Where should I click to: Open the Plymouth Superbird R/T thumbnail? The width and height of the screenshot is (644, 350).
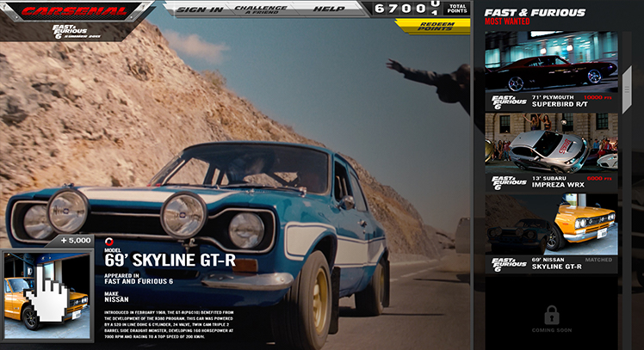(551, 62)
